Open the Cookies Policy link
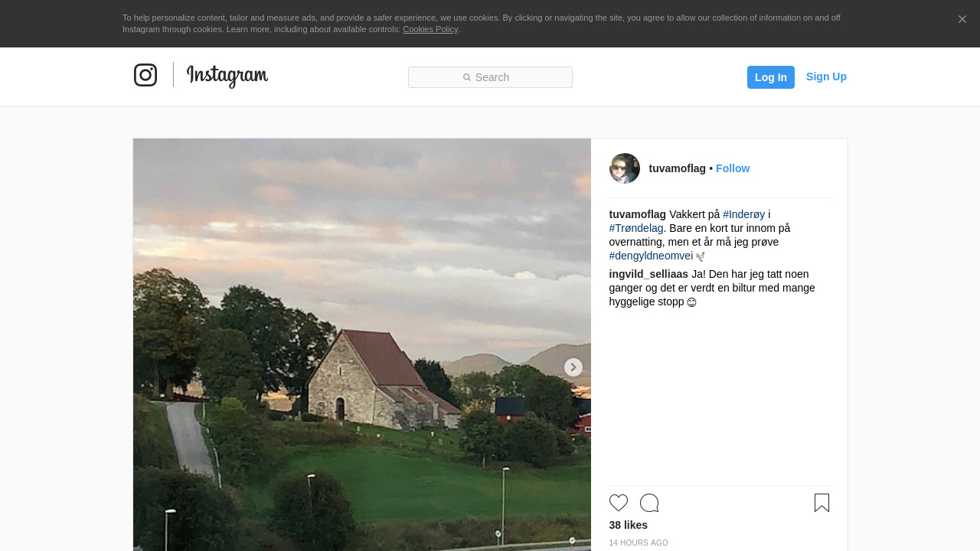 (x=430, y=29)
